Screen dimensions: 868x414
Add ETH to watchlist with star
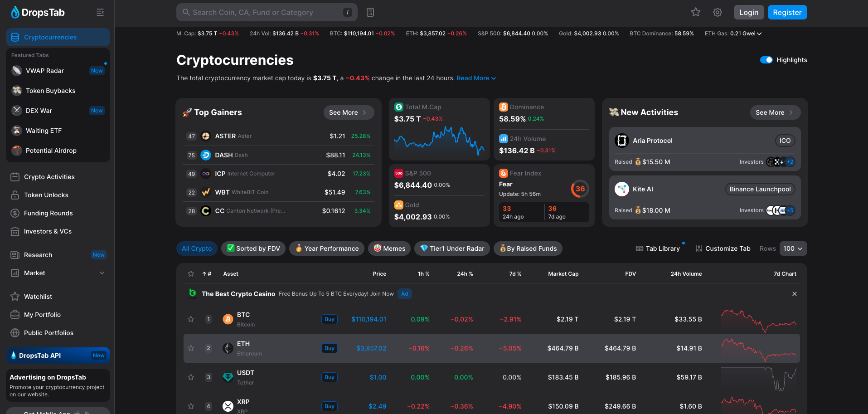point(191,348)
